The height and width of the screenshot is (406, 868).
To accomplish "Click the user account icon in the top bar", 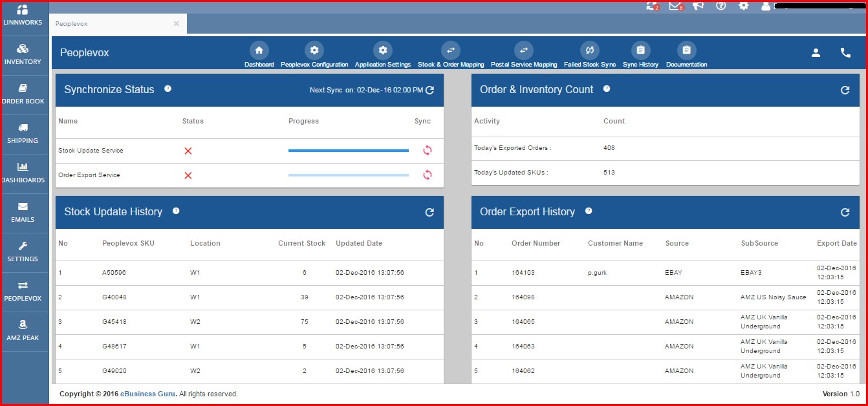I will tap(766, 6).
